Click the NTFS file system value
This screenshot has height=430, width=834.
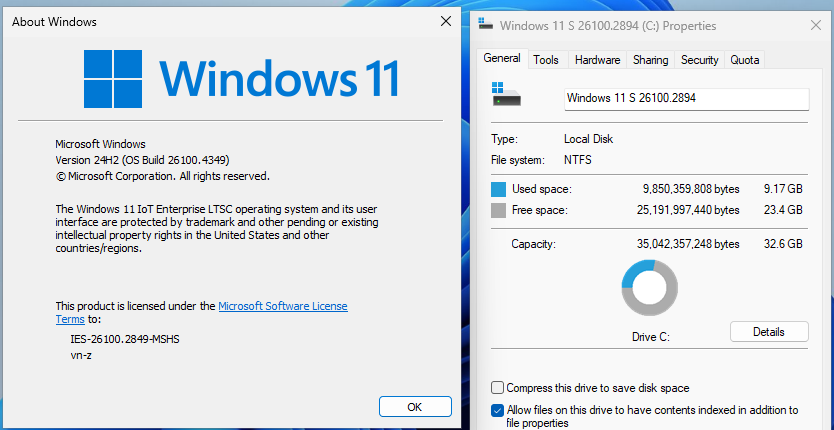pos(578,160)
